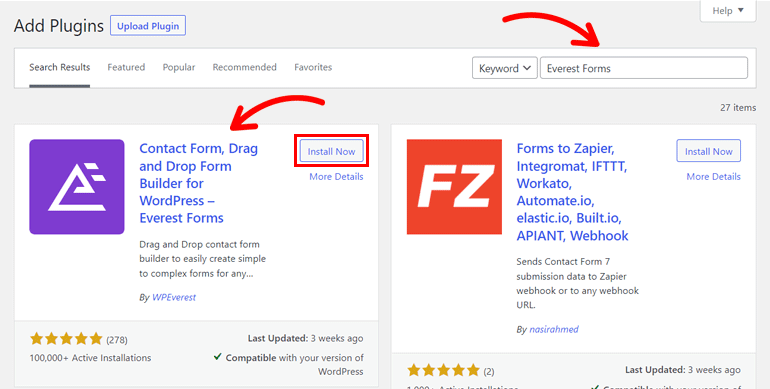Click the green Compatible checkmark on Everest Forms

[218, 357]
